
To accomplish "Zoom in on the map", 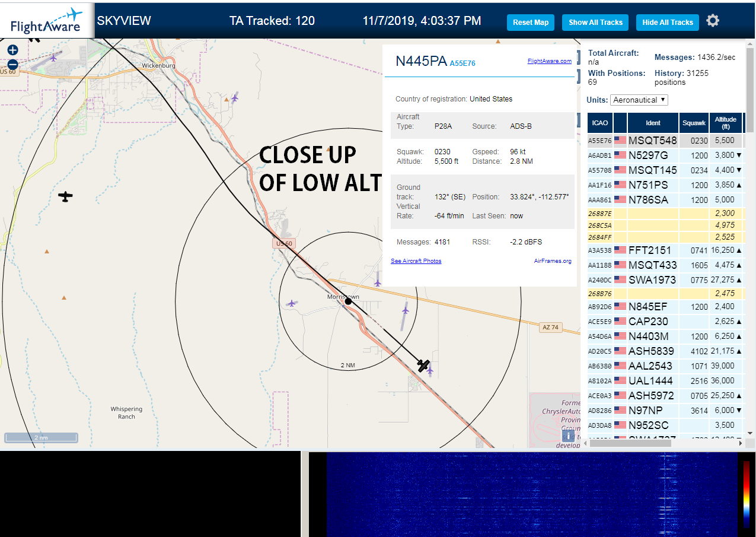I will (12, 50).
